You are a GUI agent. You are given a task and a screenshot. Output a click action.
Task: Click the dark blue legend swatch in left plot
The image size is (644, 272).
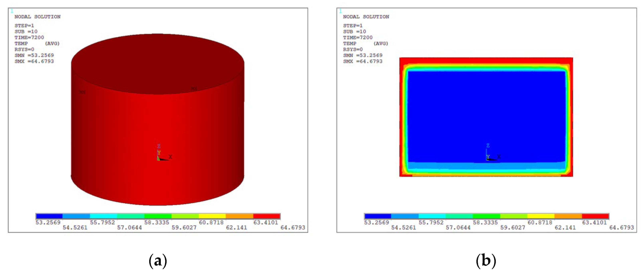pos(49,216)
